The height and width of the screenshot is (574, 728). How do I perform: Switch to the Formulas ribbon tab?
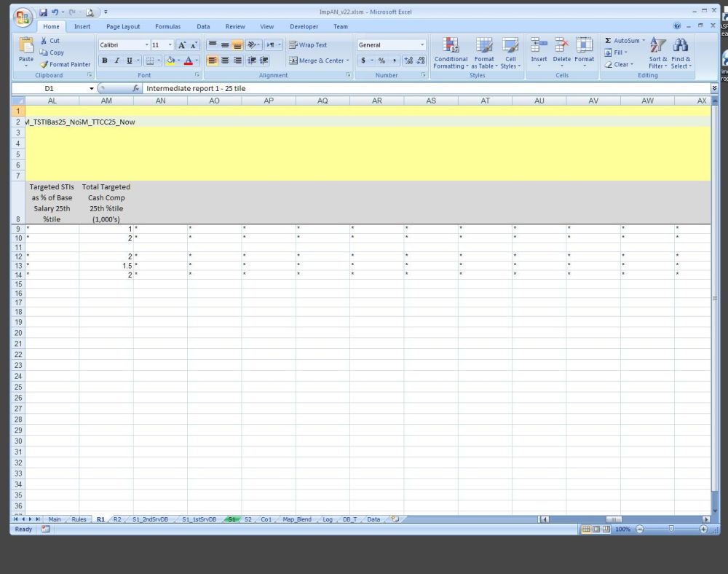(x=167, y=27)
